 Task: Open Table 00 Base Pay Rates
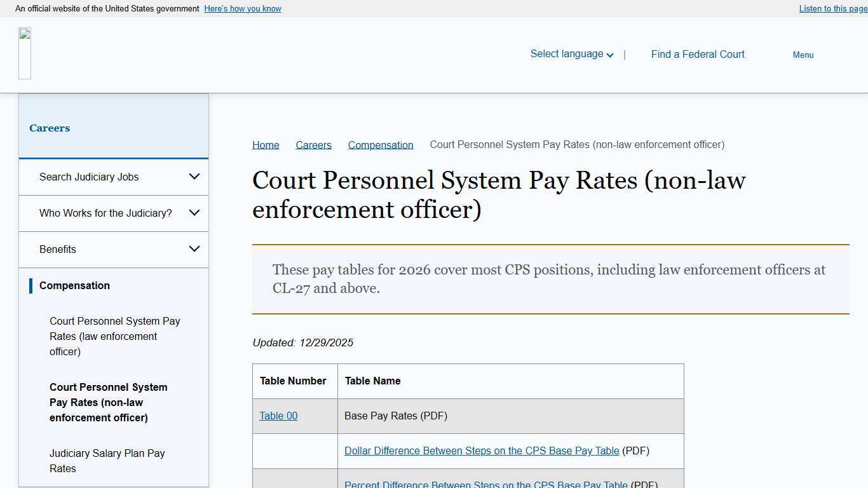[x=278, y=416]
